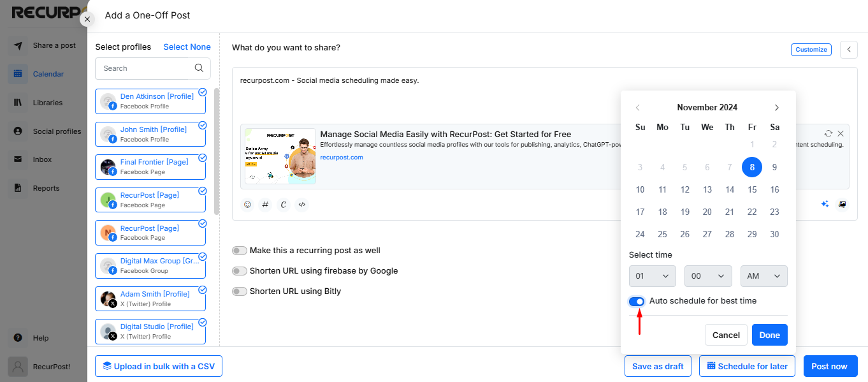Pick November 18 in the calendar
The width and height of the screenshot is (868, 382).
tap(663, 212)
